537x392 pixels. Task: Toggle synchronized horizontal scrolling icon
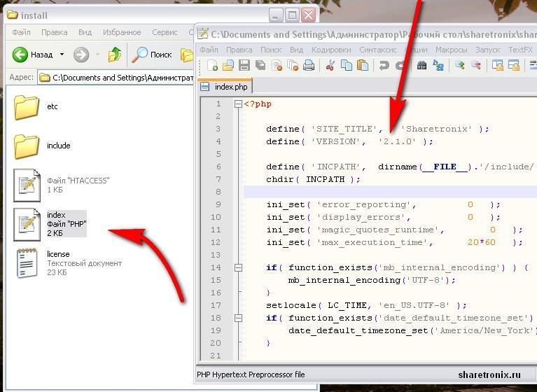point(514,65)
